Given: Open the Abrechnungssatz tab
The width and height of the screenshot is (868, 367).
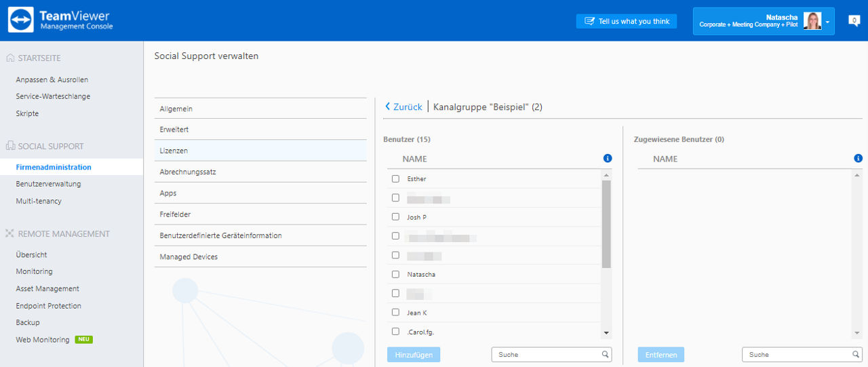Looking at the screenshot, I should [x=260, y=172].
